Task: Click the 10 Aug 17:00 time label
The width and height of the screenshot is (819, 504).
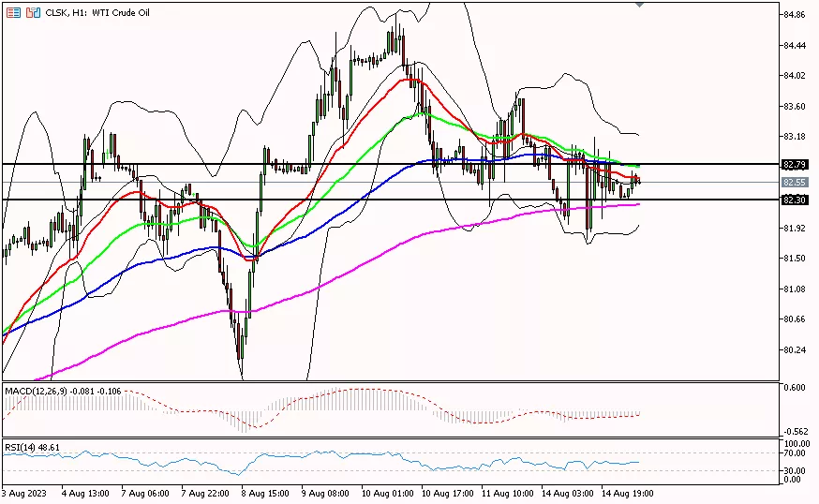Action: [x=448, y=494]
